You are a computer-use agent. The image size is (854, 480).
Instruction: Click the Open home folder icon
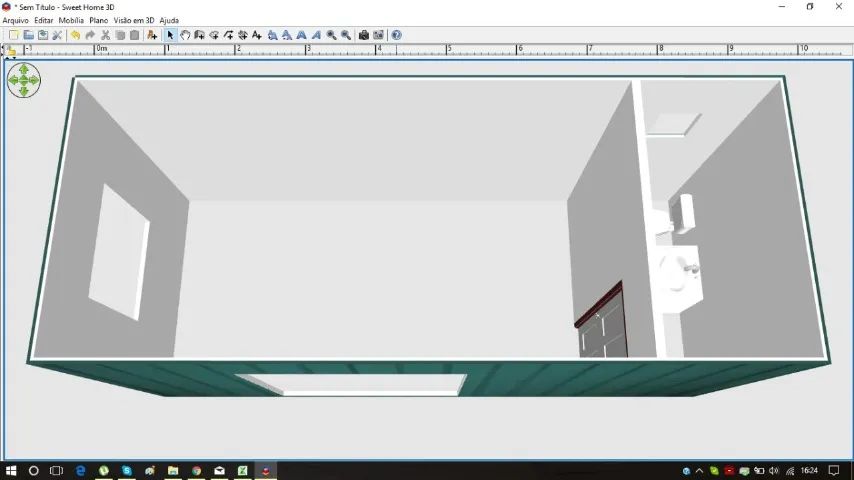tap(28, 35)
